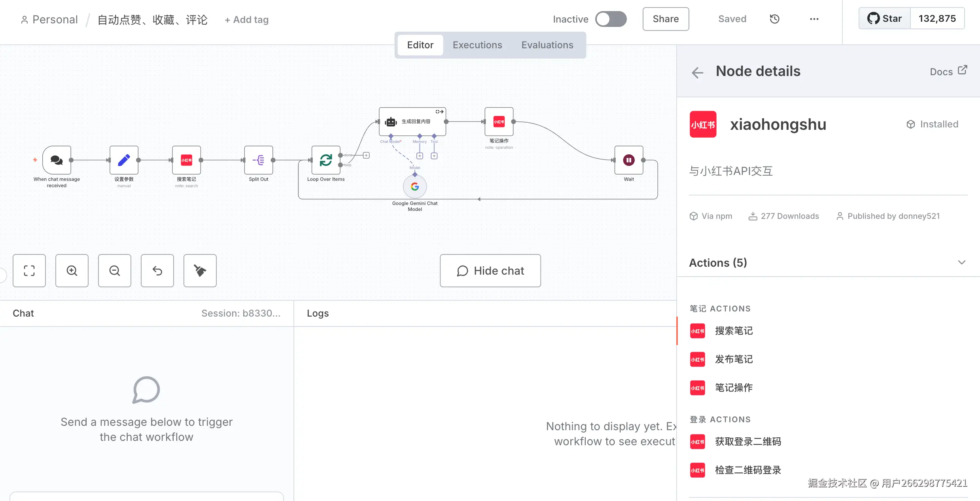Click the Share button
Viewport: 980px width, 501px height.
point(666,19)
